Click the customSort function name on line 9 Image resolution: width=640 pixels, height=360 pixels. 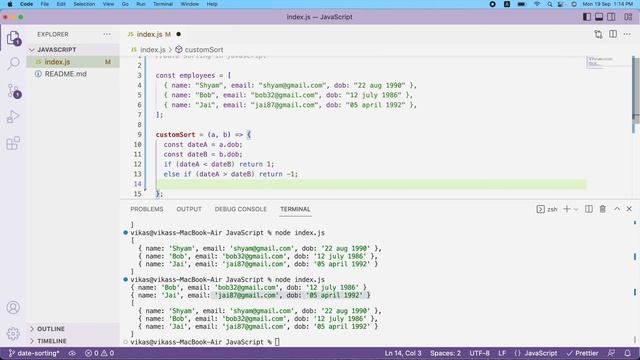click(176, 135)
